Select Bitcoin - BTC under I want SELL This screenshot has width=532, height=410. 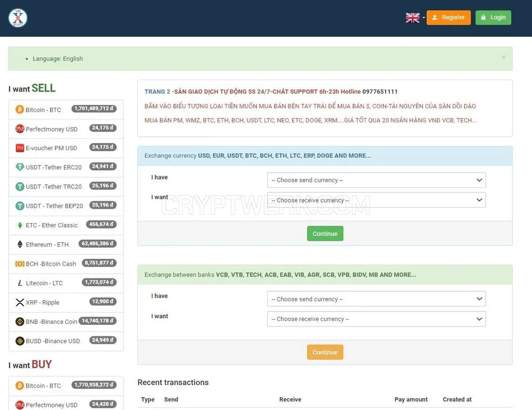coord(43,110)
